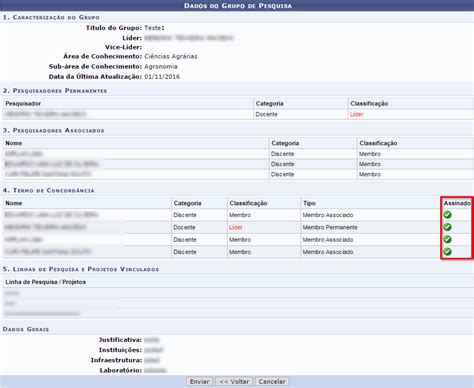
Task: Click the 3. Pesquisadores Associados heading
Action: click(53, 130)
